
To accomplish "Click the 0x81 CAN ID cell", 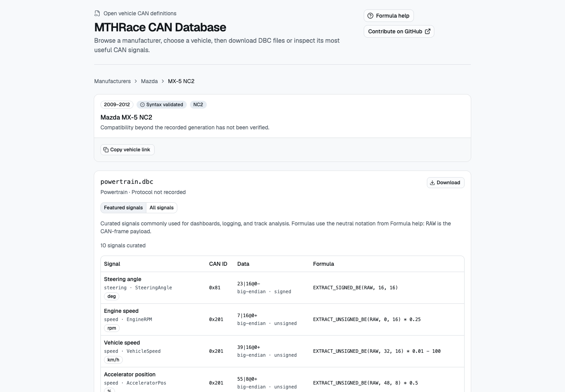I will (215, 288).
